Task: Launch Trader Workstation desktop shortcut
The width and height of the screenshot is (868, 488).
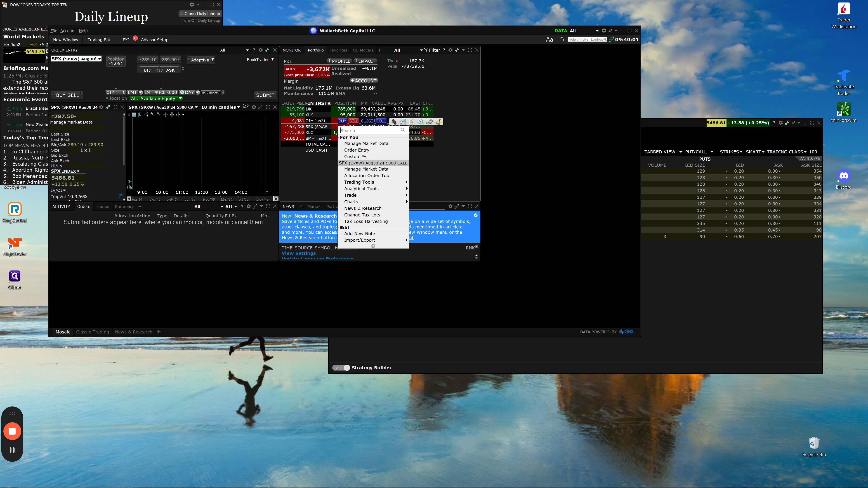Action: pyautogui.click(x=843, y=16)
